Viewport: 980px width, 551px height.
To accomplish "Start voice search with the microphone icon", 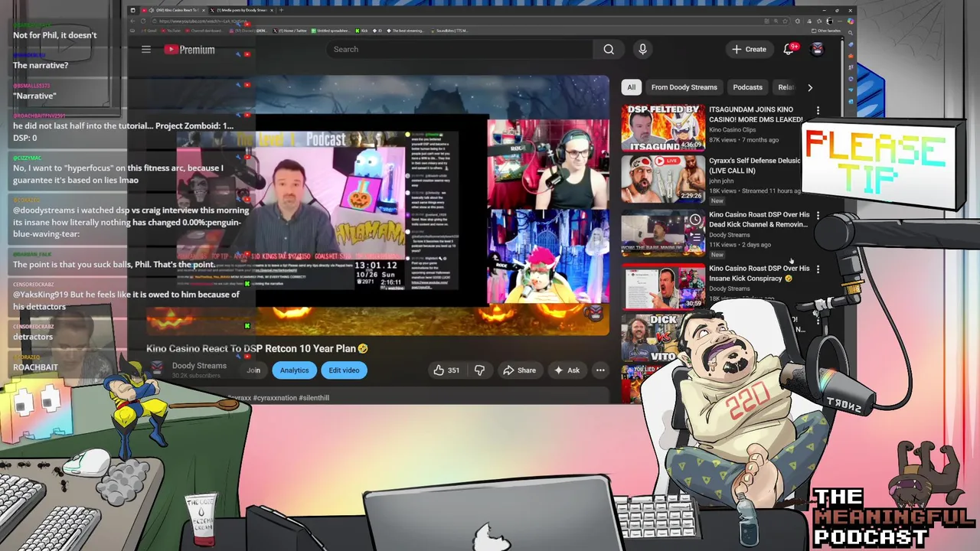I will pos(642,49).
